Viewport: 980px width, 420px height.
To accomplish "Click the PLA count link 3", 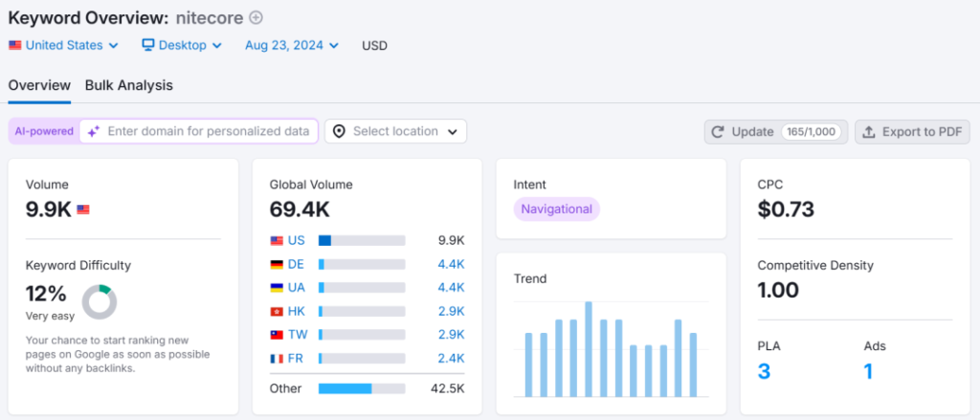I will (764, 371).
